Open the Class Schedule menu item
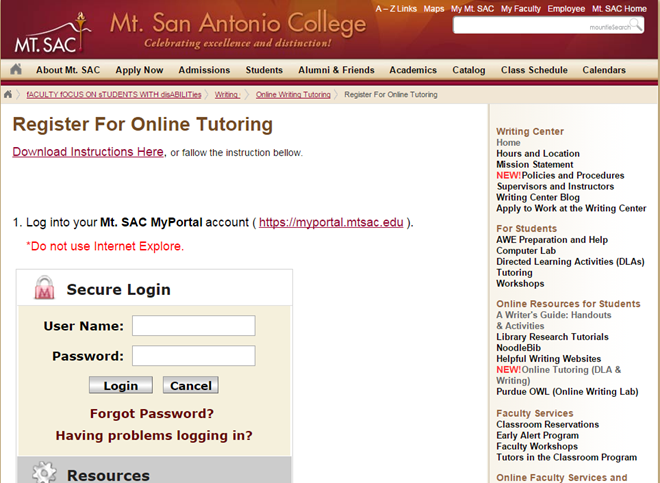The image size is (660, 483). pos(534,70)
